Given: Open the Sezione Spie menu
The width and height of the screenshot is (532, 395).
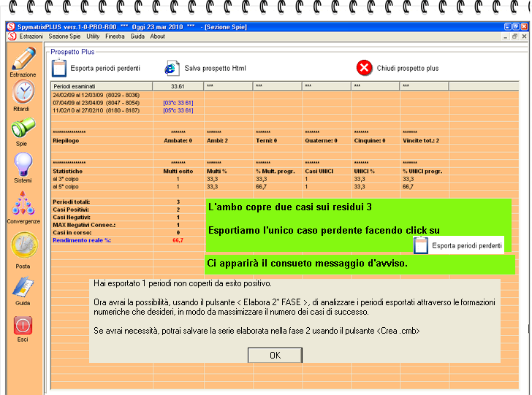Looking at the screenshot, I should click(x=64, y=37).
